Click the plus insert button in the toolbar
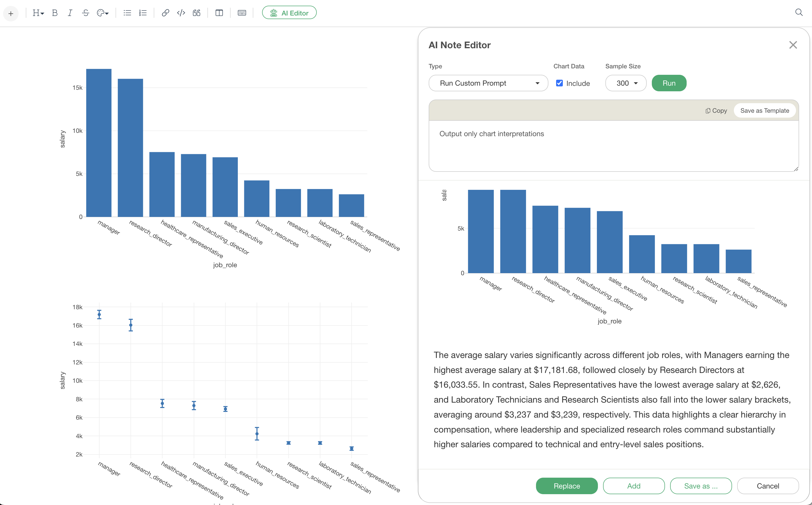Viewport: 812px width, 505px height. tap(11, 13)
